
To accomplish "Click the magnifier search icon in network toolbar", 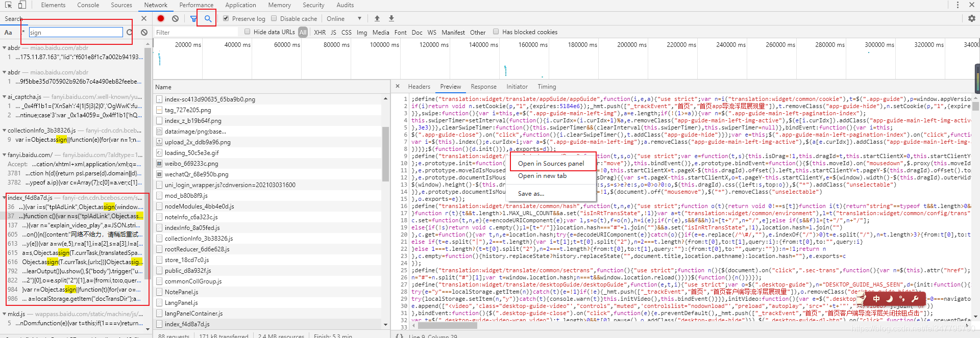I will (x=208, y=18).
